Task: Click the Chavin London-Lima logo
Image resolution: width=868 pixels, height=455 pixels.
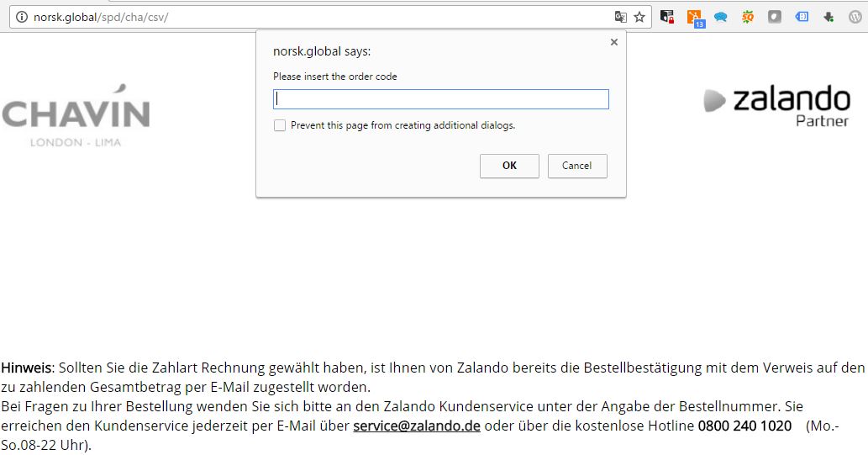Action: 76,116
